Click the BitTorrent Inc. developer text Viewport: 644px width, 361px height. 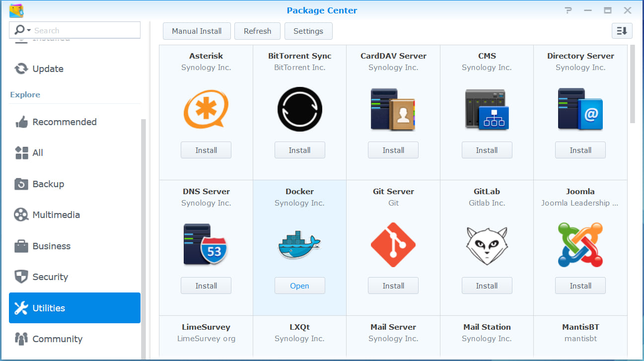coord(300,68)
